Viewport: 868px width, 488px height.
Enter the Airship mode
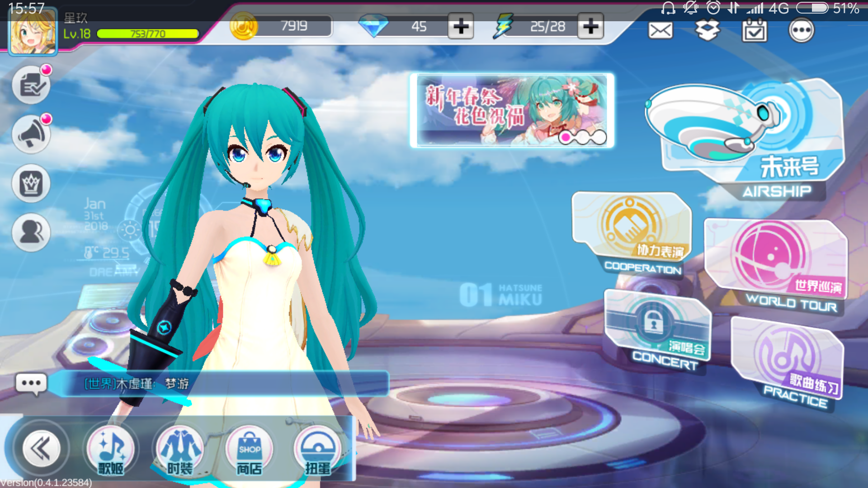pyautogui.click(x=746, y=140)
